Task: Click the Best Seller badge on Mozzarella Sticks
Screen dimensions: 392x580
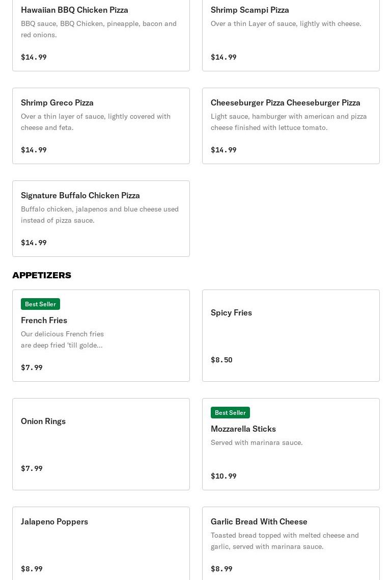Action: 230,412
